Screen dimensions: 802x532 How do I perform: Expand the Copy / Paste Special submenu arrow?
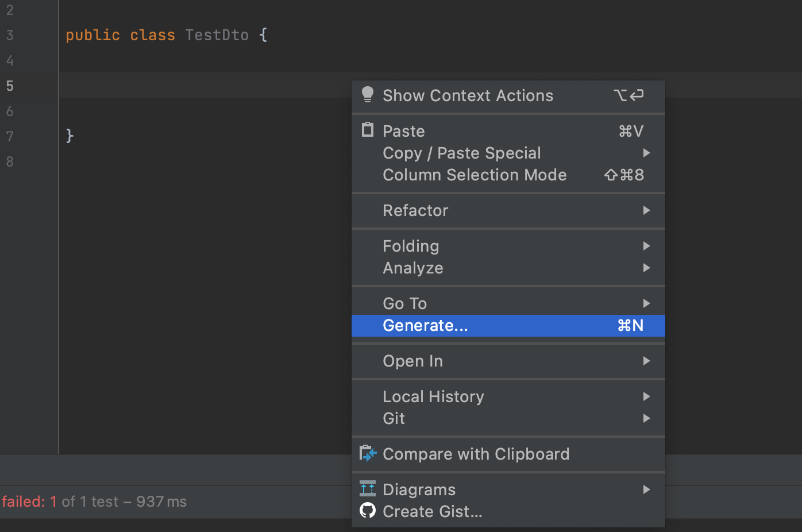click(646, 153)
